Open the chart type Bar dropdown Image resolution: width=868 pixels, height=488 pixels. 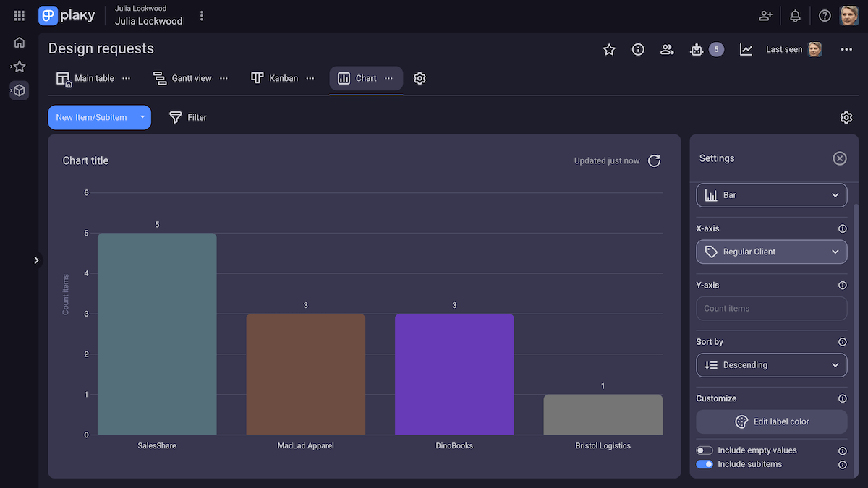(x=771, y=194)
